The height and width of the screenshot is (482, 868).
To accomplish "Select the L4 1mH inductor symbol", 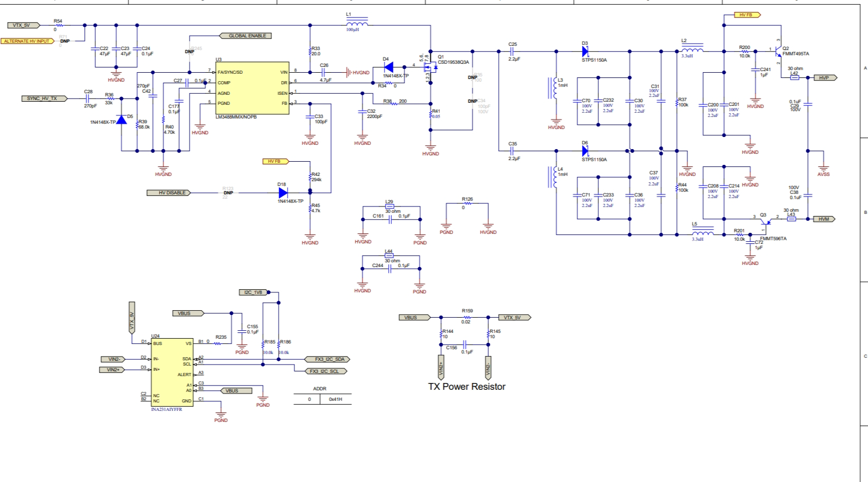I will tap(553, 177).
